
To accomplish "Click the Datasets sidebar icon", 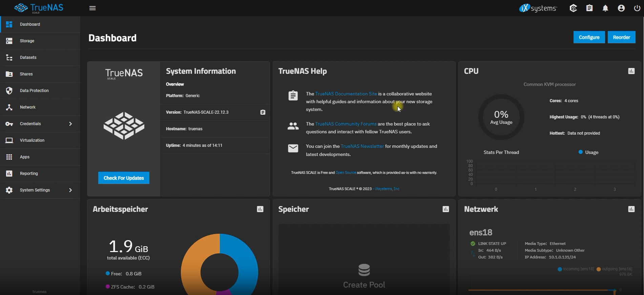I will (9, 58).
